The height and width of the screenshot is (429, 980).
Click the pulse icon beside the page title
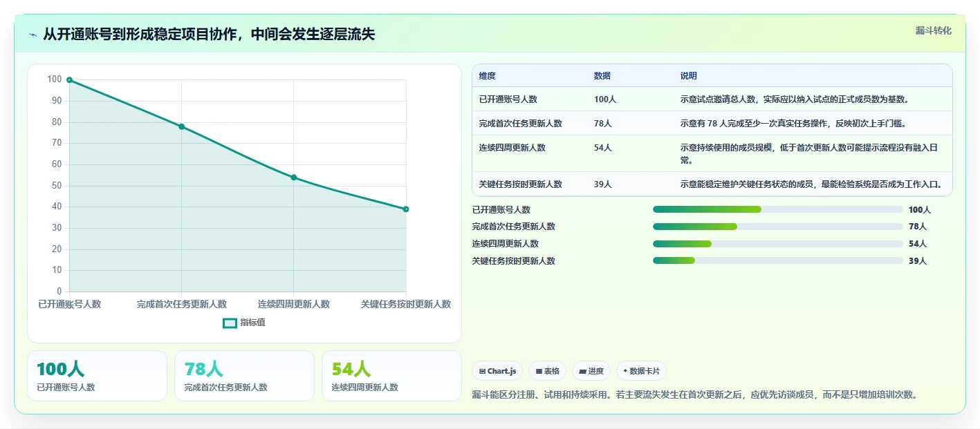point(33,35)
